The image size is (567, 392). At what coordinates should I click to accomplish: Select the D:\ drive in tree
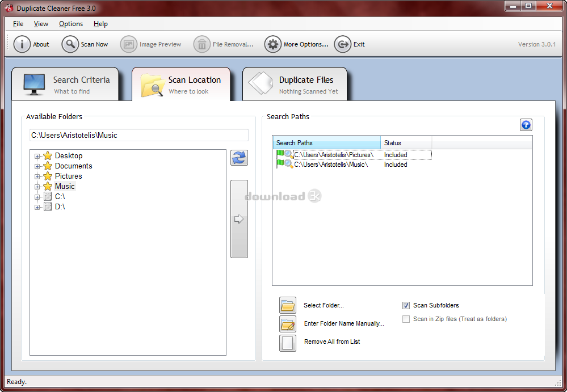point(60,206)
